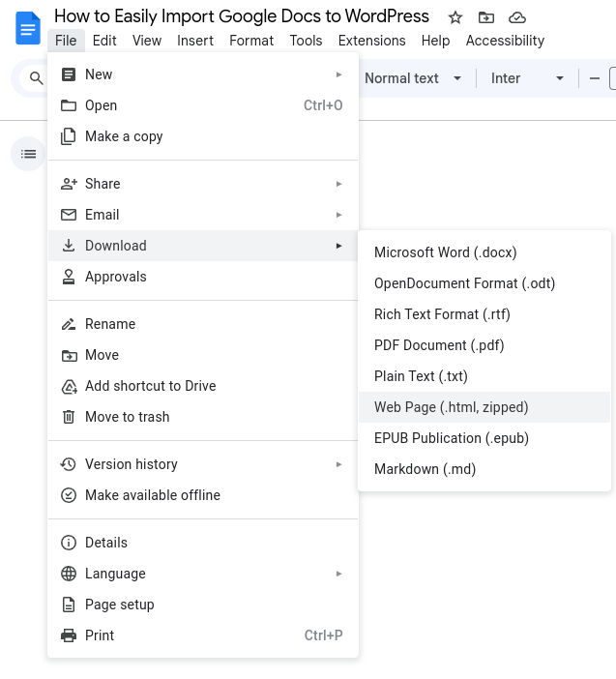
Task: Open the Help menu
Action: click(435, 41)
